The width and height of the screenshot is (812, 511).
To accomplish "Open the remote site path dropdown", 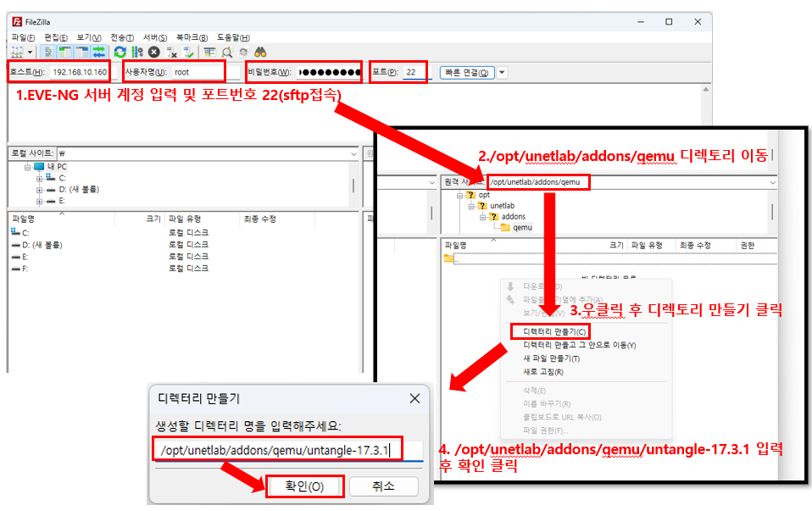I will [x=772, y=182].
